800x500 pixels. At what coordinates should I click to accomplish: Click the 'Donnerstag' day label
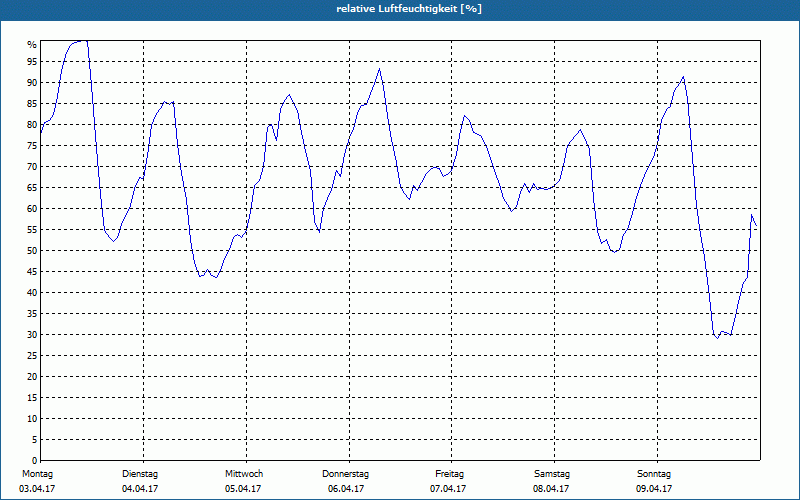(345, 474)
